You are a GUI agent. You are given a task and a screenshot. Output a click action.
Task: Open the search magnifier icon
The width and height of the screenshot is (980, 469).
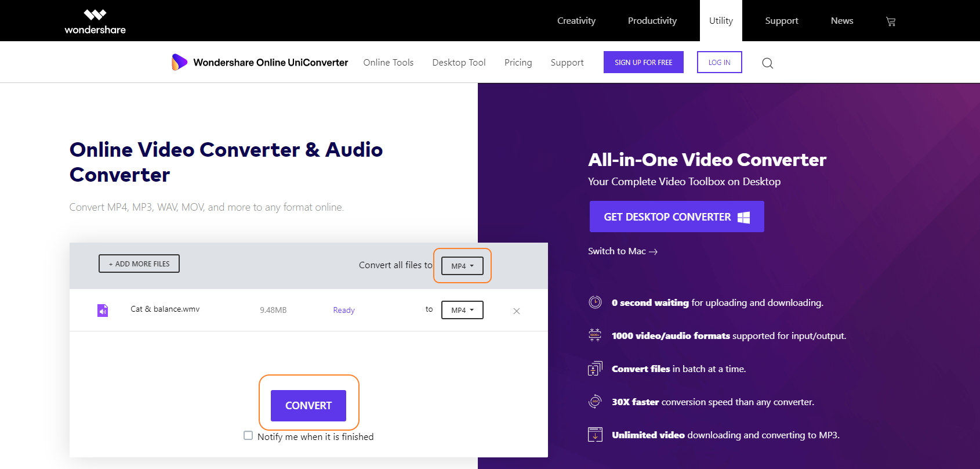pyautogui.click(x=767, y=63)
